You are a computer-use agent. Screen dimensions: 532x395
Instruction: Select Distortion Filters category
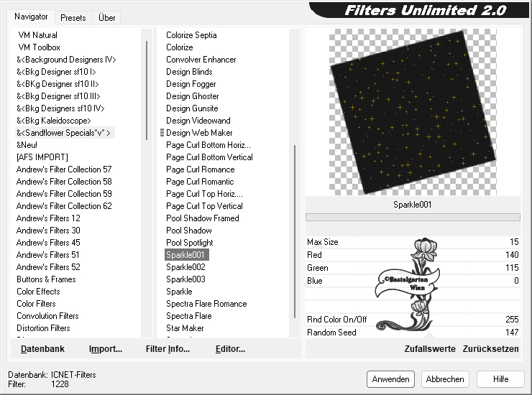[x=43, y=328]
